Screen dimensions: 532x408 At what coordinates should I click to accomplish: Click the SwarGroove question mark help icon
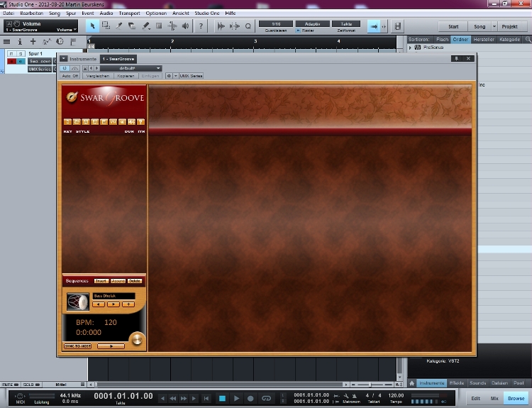(141, 121)
